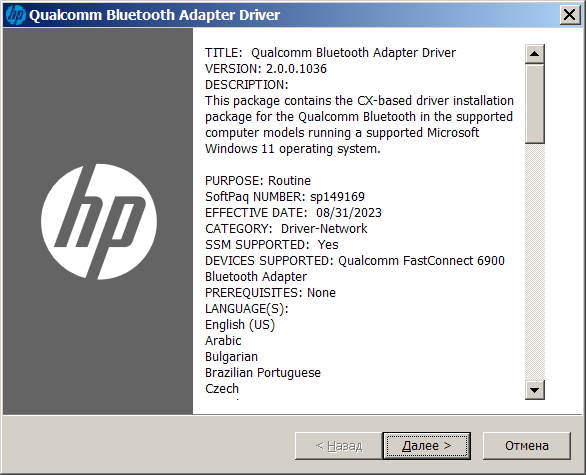586x475 pixels.
Task: Click the 'PREREQUISITES: None' line
Action: 270,293
